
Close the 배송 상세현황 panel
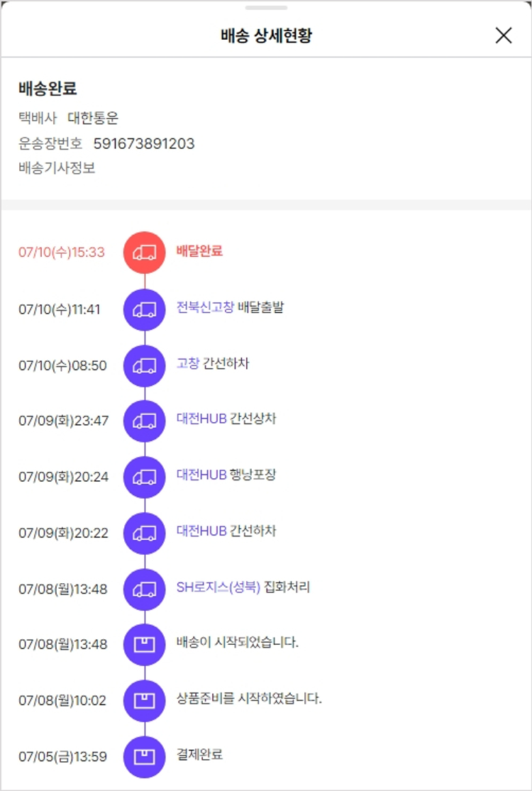pyautogui.click(x=503, y=35)
